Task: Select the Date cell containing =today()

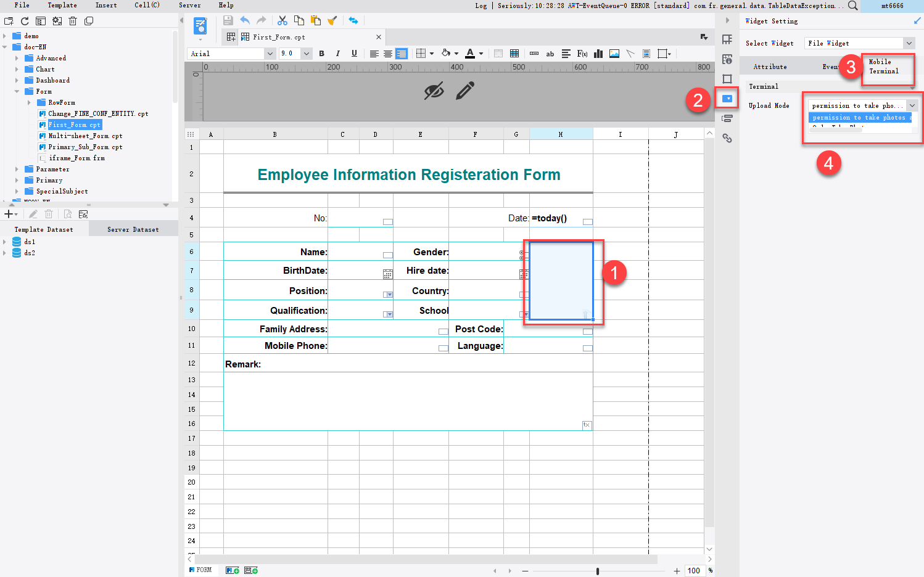Action: click(561, 218)
